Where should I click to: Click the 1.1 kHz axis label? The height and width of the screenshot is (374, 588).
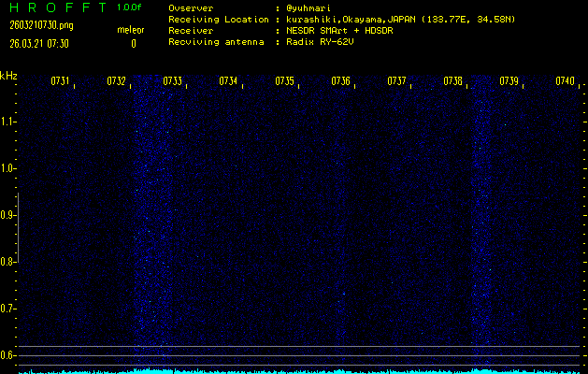[7, 122]
